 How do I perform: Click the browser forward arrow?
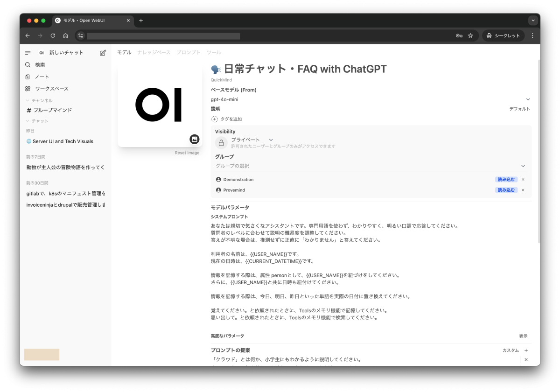click(40, 35)
